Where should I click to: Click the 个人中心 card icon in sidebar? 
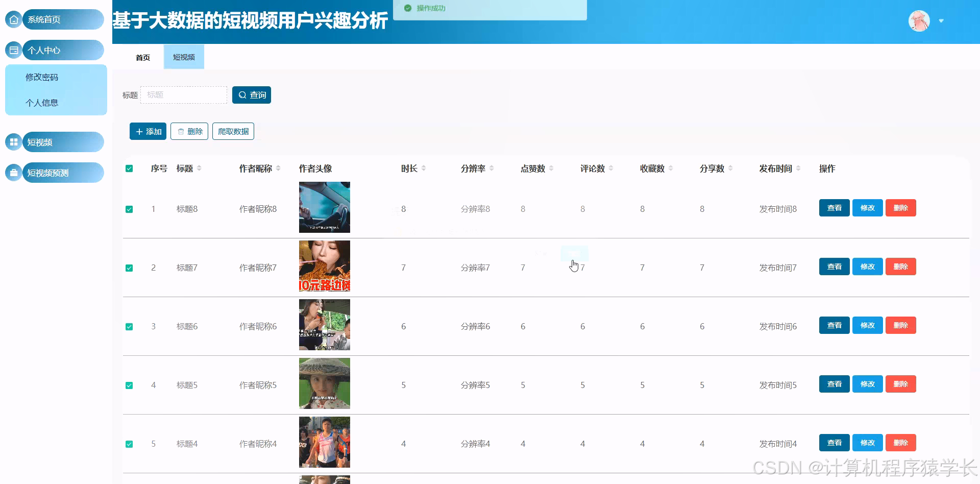click(x=13, y=50)
